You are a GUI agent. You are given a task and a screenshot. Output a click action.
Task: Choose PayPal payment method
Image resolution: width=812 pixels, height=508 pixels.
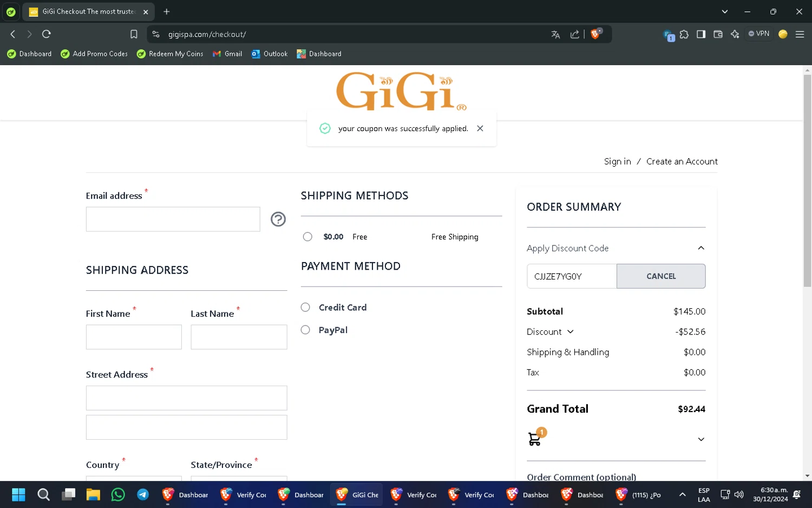point(305,330)
